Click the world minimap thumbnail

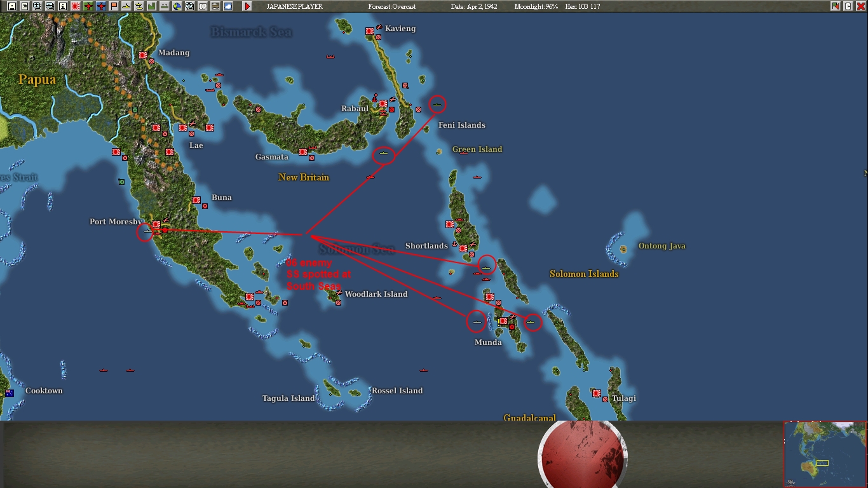point(825,454)
